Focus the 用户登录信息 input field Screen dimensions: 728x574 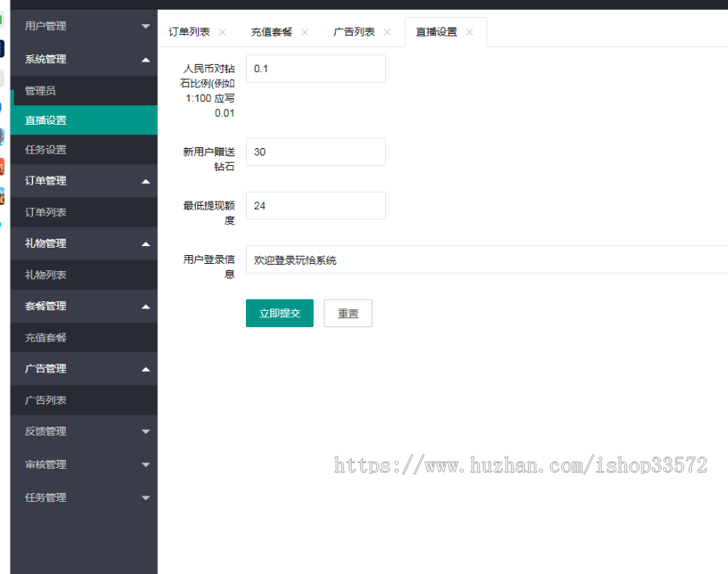[x=487, y=260]
